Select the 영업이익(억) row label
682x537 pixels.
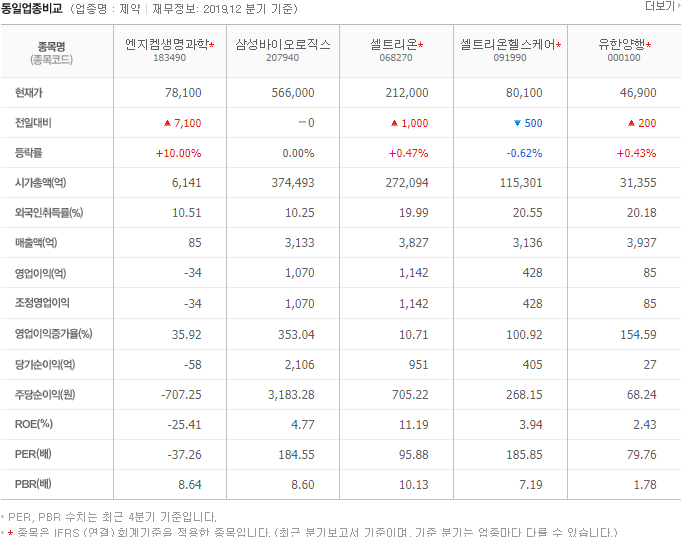click(x=40, y=273)
